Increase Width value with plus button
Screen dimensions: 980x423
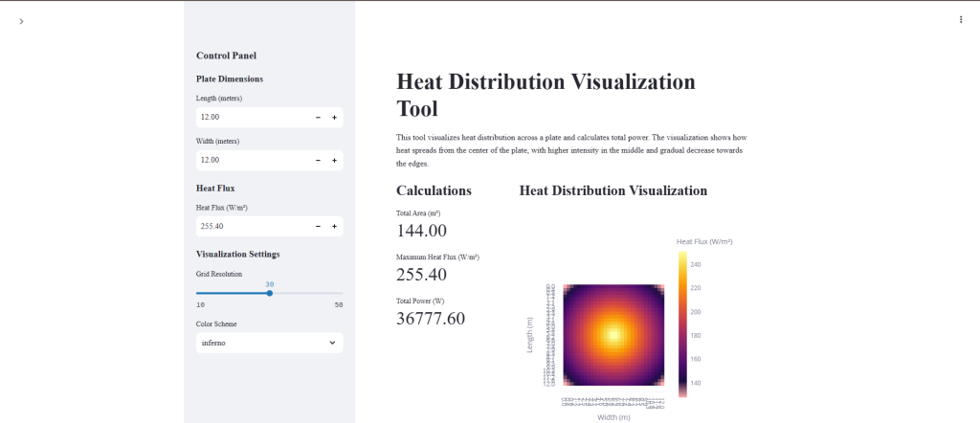334,160
